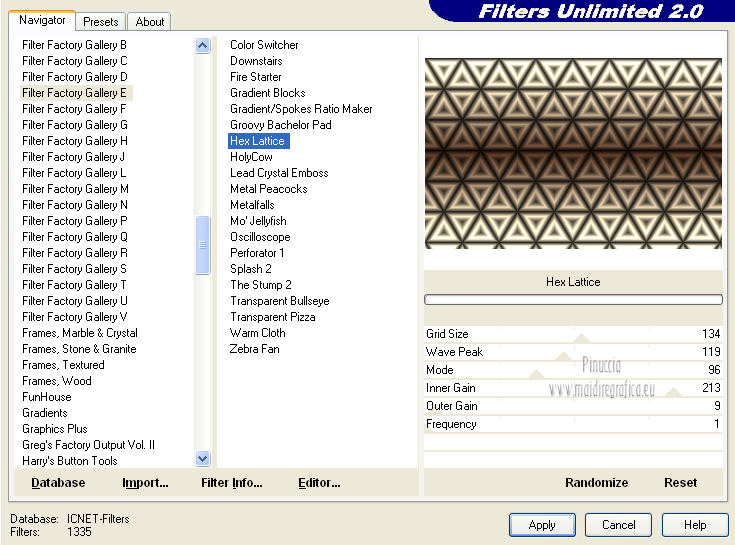Viewport: 735px width, 545px height.
Task: Reset filter parameters
Action: coord(680,483)
